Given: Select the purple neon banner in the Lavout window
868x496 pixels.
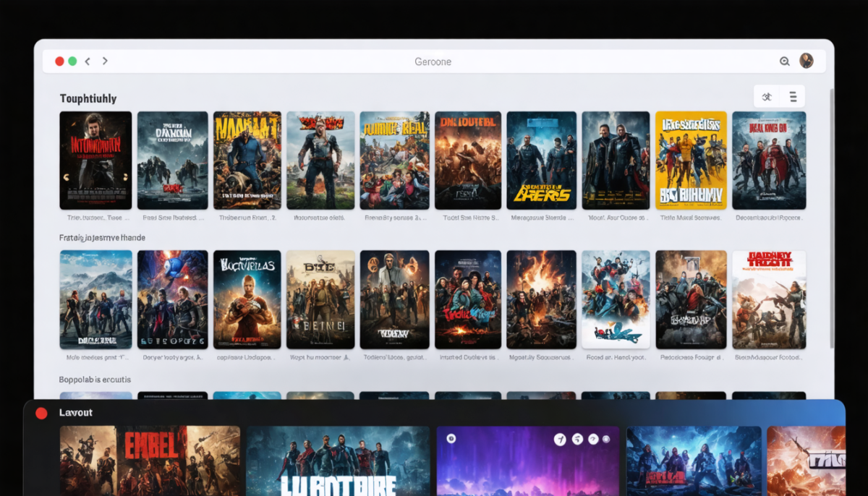Looking at the screenshot, I should click(528, 461).
